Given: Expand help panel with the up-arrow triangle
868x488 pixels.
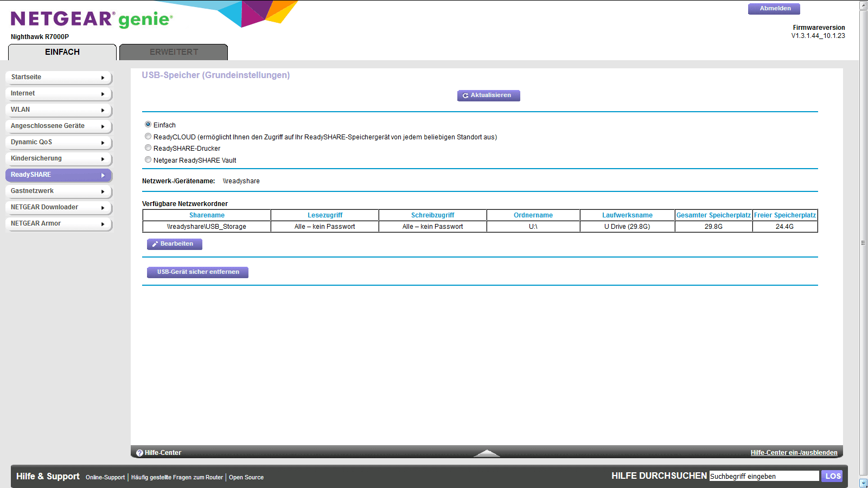Looking at the screenshot, I should [x=487, y=453].
